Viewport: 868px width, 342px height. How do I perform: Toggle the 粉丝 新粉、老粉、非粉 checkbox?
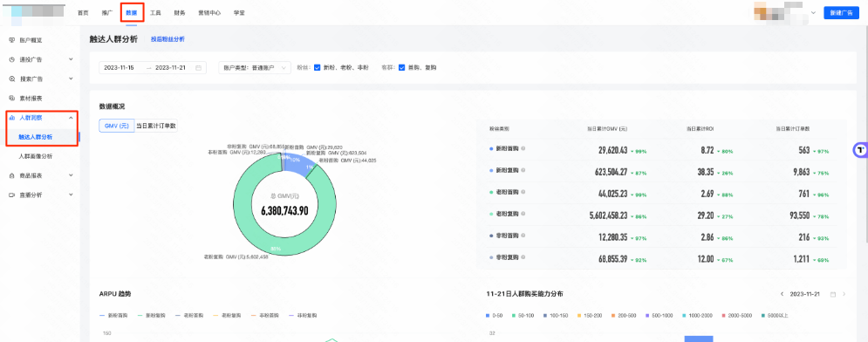318,67
